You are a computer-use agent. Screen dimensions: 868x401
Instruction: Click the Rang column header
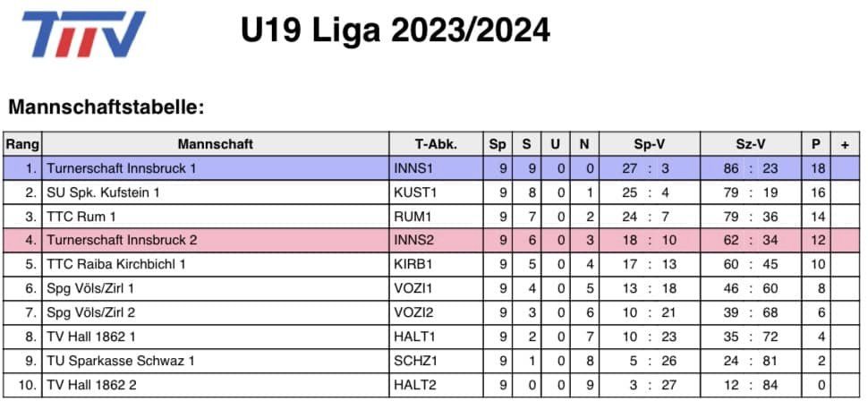point(22,145)
